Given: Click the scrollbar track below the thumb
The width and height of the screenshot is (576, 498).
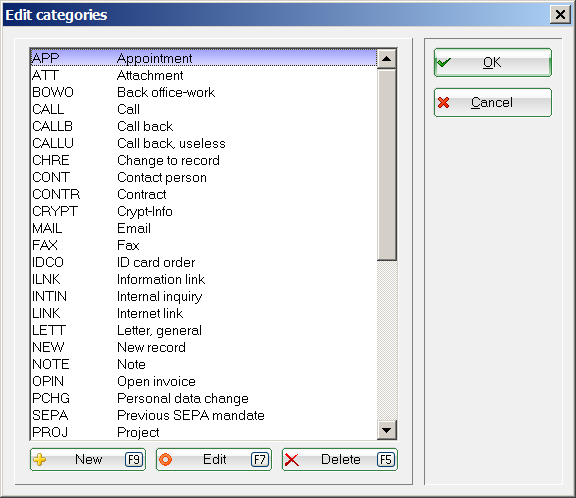Looking at the screenshot, I should point(386,340).
